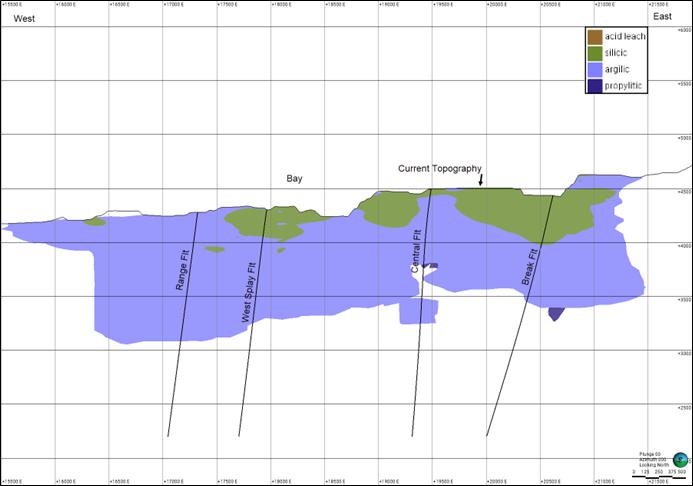Click the West direction label
Screen dimensions: 693x486
[24, 19]
